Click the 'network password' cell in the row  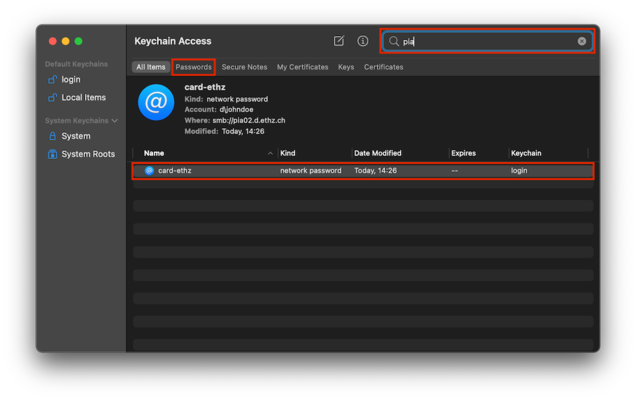coord(311,171)
